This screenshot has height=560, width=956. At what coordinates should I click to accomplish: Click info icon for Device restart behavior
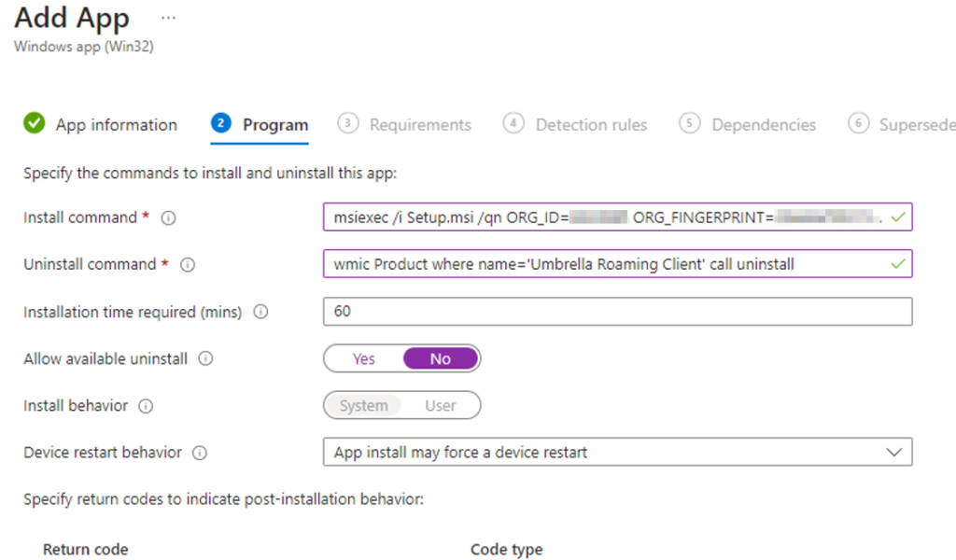pos(199,453)
